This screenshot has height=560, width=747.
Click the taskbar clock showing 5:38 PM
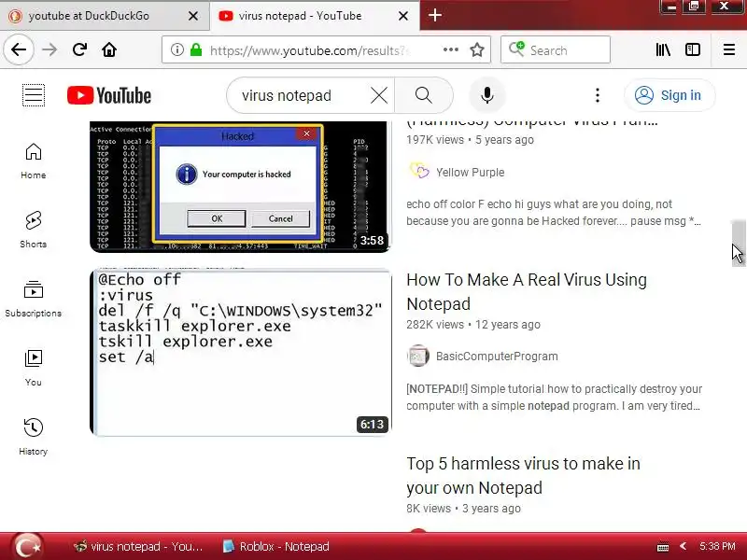coord(717,546)
